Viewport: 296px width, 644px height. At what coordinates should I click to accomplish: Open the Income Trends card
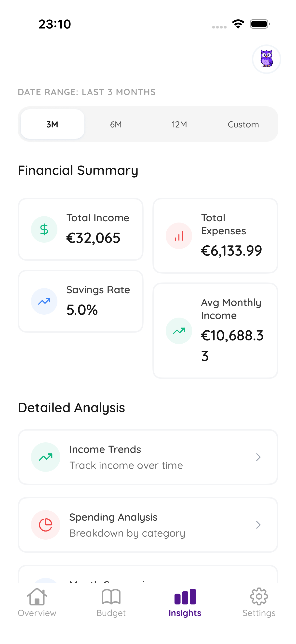pyautogui.click(x=148, y=457)
